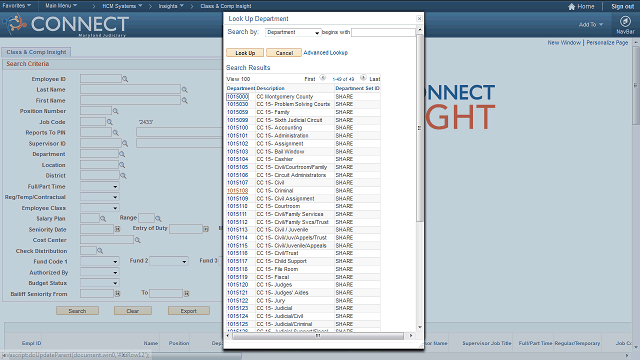Open Bailiff Seniority To calendar picker
640x360 pixels.
187,293
